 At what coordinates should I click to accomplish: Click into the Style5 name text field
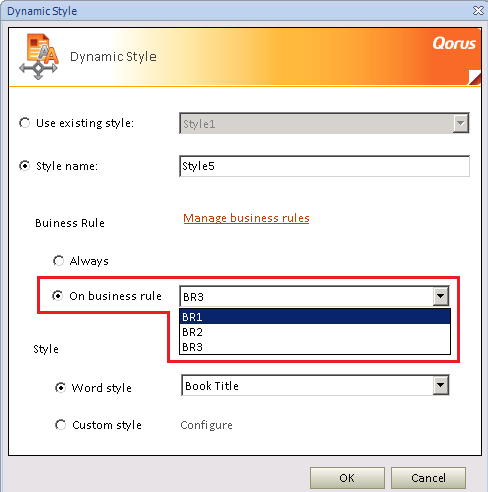pos(324,166)
